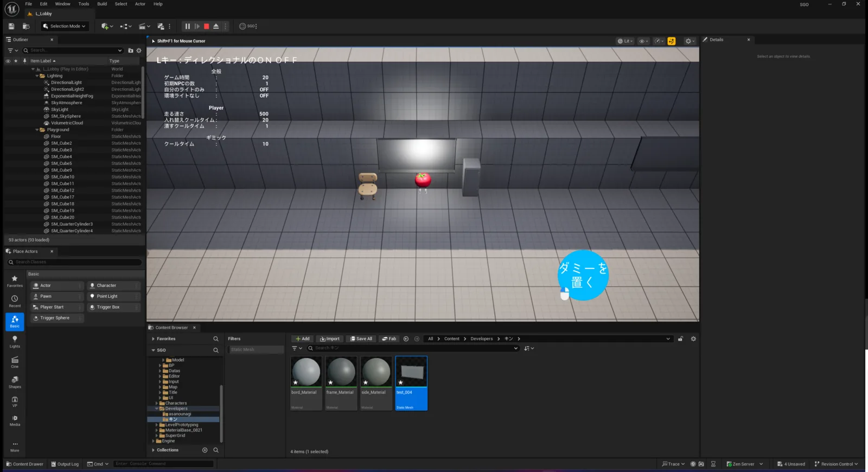Open Content Browser settings gear
Image resolution: width=868 pixels, height=472 pixels.
[693, 339]
